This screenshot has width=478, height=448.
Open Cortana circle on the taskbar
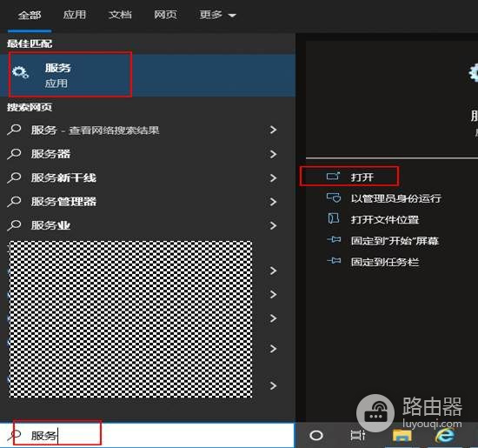pyautogui.click(x=316, y=435)
